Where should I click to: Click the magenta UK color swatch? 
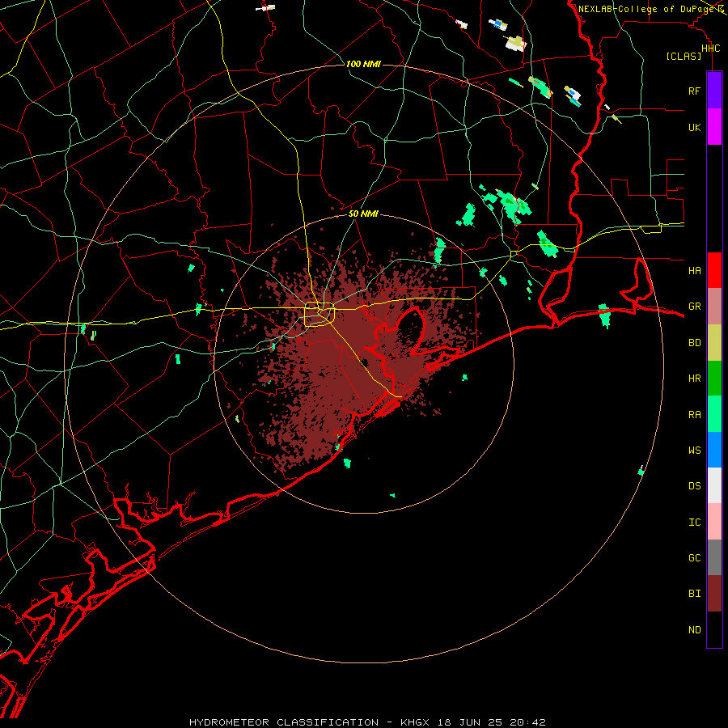pos(714,127)
